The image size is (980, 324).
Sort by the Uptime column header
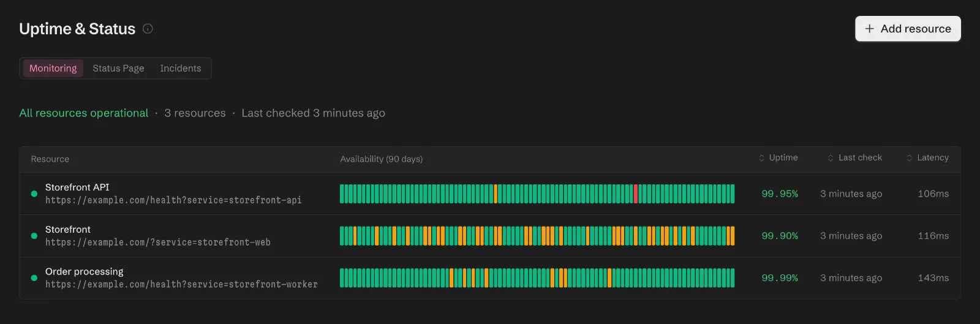click(x=778, y=158)
